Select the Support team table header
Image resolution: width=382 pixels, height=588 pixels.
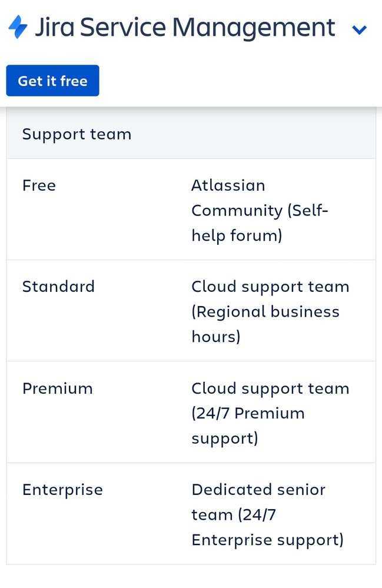coord(77,134)
